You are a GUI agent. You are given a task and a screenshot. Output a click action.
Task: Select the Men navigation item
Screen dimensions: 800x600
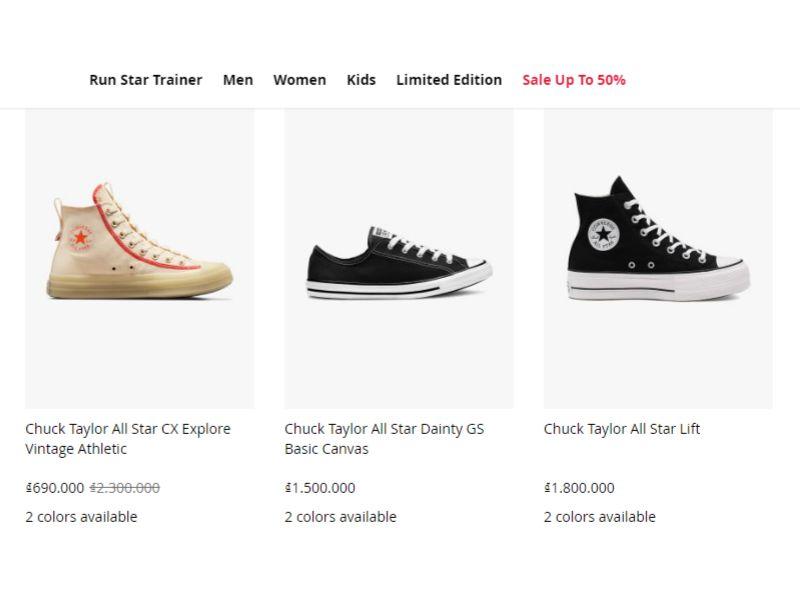pos(238,80)
